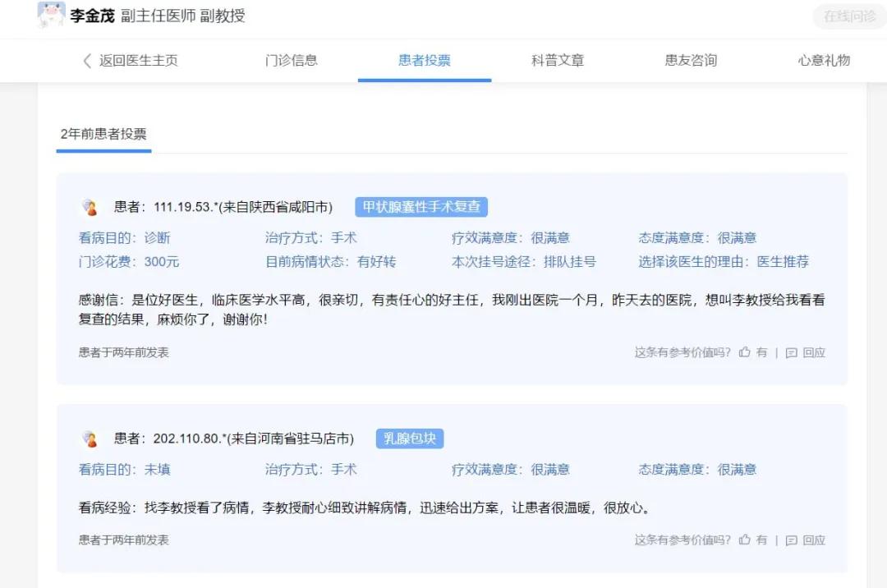887x588 pixels.
Task: Click the back chevron beside 返回医生主页
Action: pos(88,60)
